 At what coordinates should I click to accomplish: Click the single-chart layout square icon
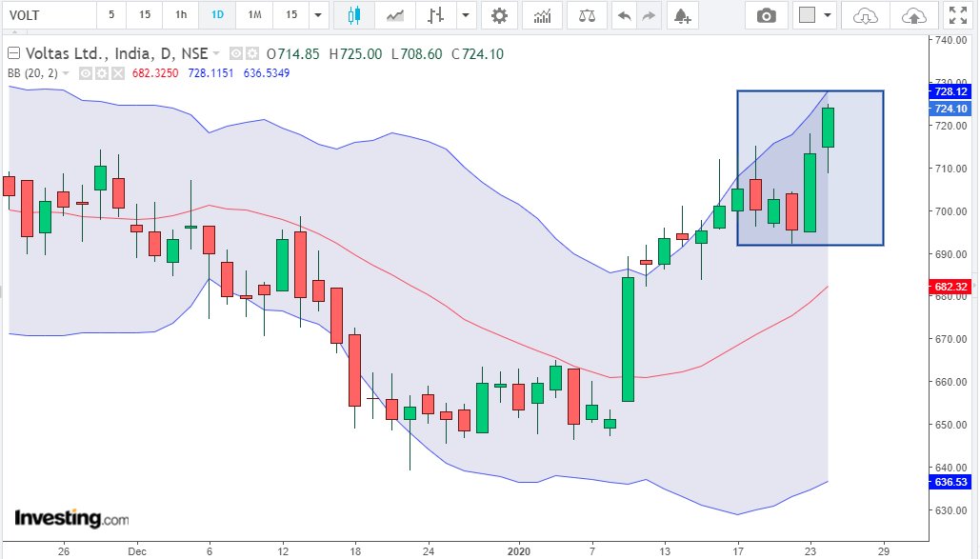point(808,14)
